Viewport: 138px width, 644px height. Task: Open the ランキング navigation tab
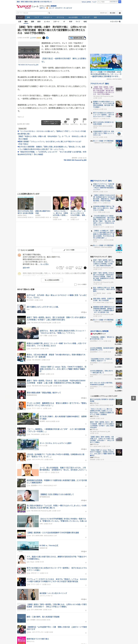86,17
